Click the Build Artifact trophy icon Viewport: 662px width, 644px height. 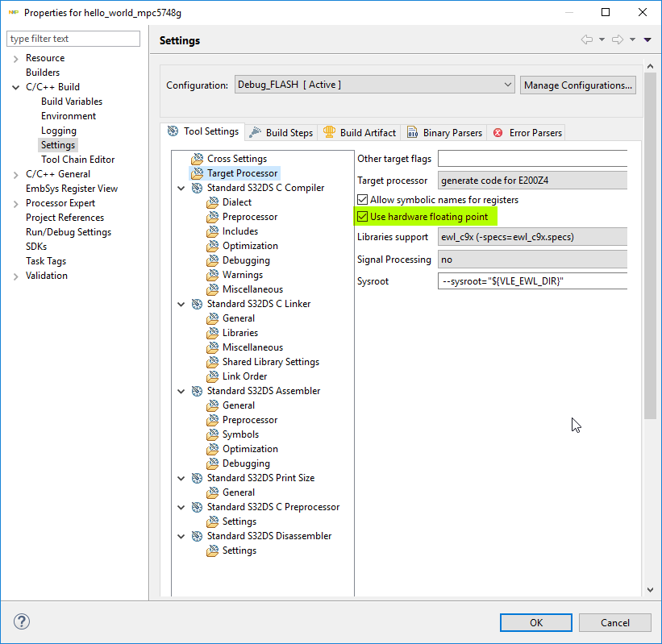point(329,132)
